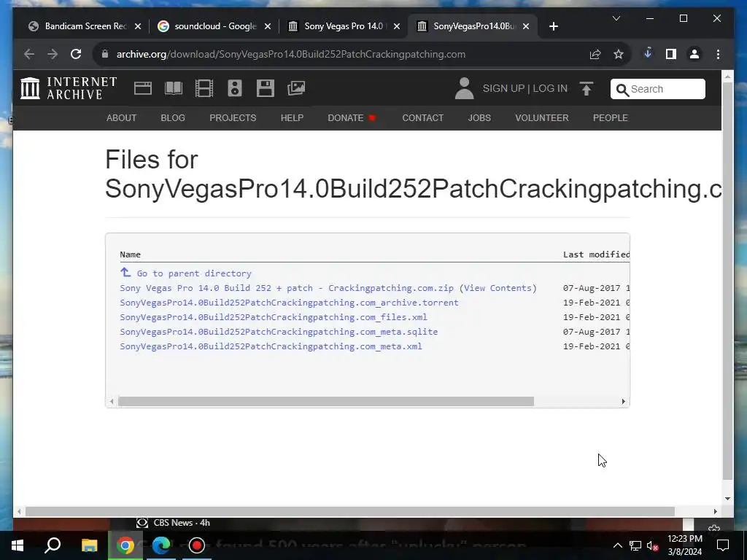Open the Web (Wayback) icon

(x=143, y=88)
